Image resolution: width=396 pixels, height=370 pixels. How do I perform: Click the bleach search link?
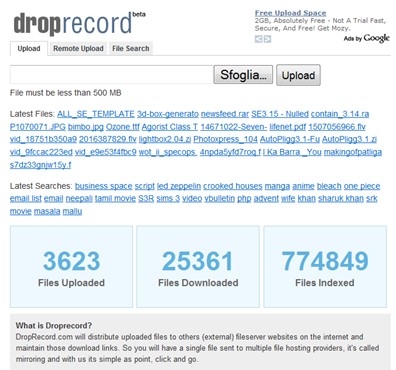click(329, 186)
